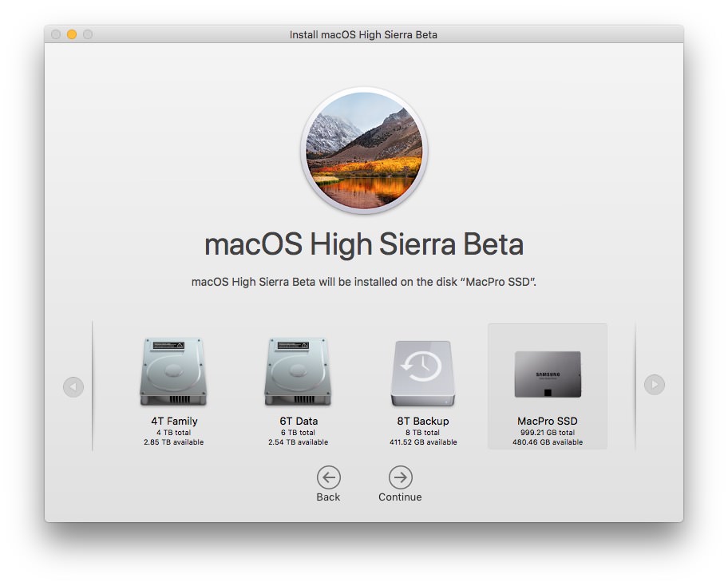Choose the 8T Backup Time Machine disk icon
This screenshot has height=586, width=728.
coord(422,374)
